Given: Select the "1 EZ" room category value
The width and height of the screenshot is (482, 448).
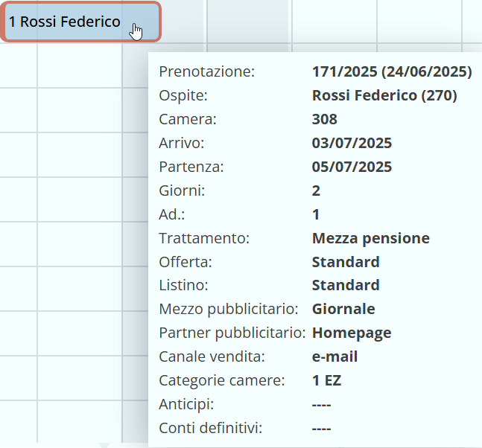Looking at the screenshot, I should coord(326,380).
